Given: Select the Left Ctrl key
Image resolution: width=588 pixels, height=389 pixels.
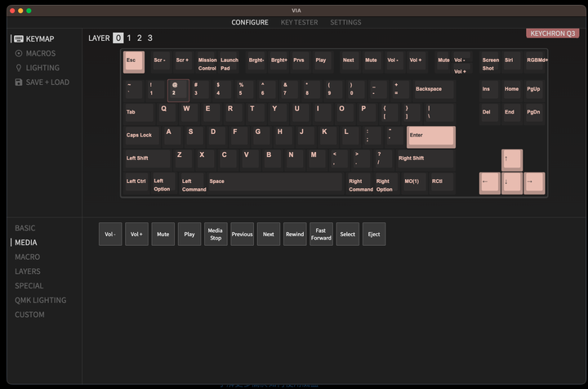Looking at the screenshot, I should (x=136, y=182).
